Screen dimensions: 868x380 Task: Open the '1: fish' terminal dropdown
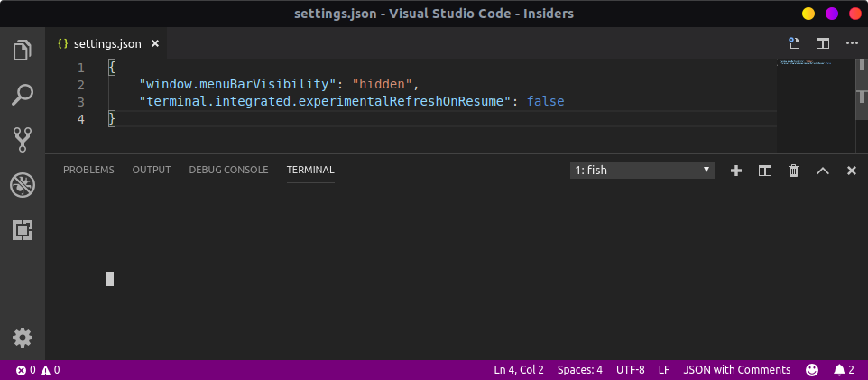pyautogui.click(x=642, y=170)
